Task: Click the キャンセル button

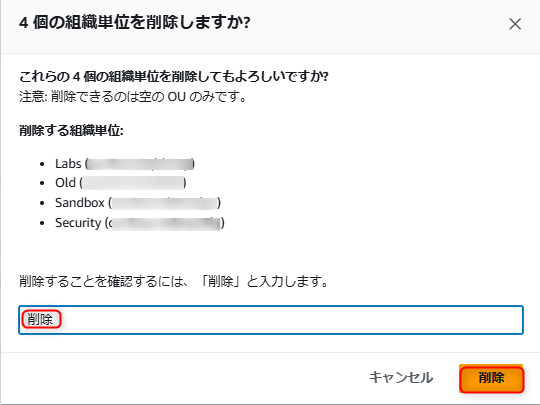Action: click(401, 377)
